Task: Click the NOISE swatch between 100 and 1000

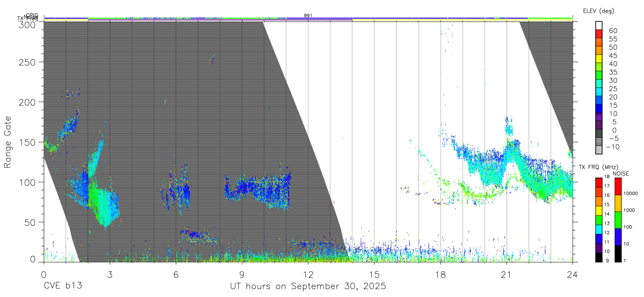Action: [618, 219]
